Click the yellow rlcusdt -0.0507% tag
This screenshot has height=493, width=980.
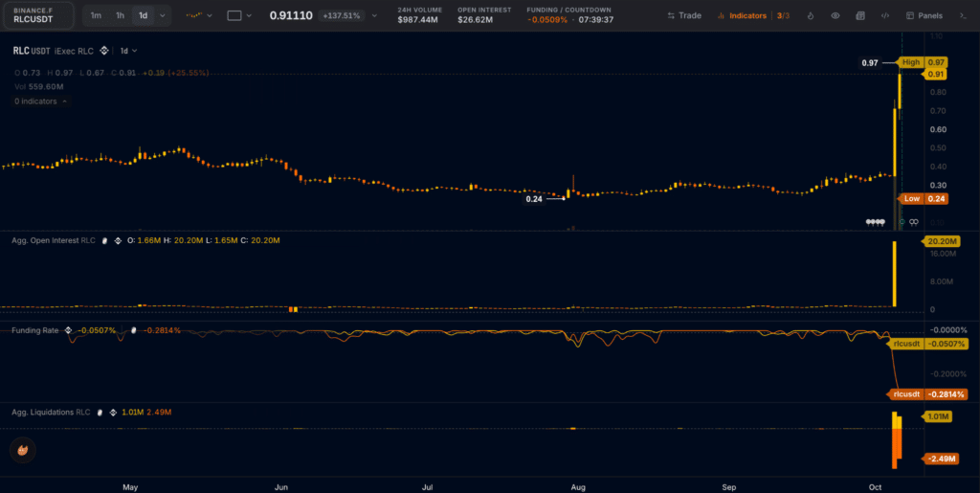pos(928,344)
